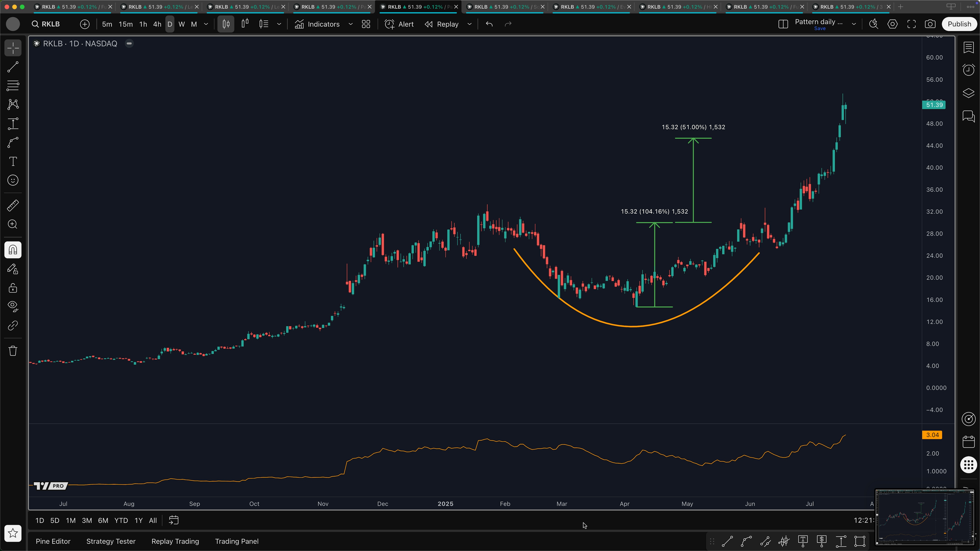Select the trend line drawing tool

[13, 67]
